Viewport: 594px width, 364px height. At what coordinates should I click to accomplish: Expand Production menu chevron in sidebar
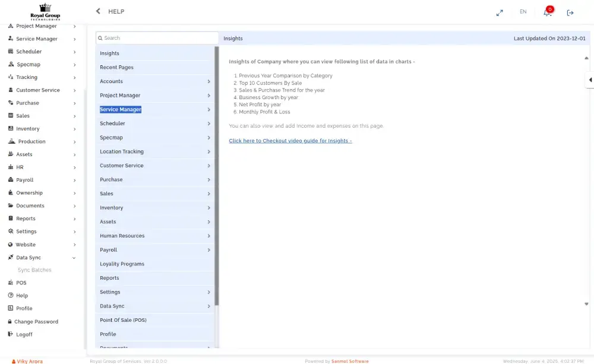coord(74,142)
